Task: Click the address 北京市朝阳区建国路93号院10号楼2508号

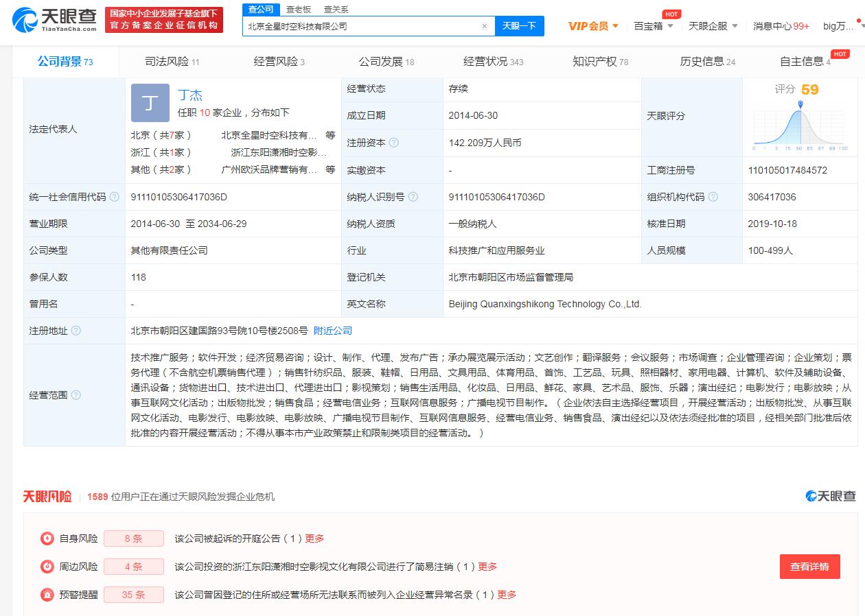Action: pos(219,331)
